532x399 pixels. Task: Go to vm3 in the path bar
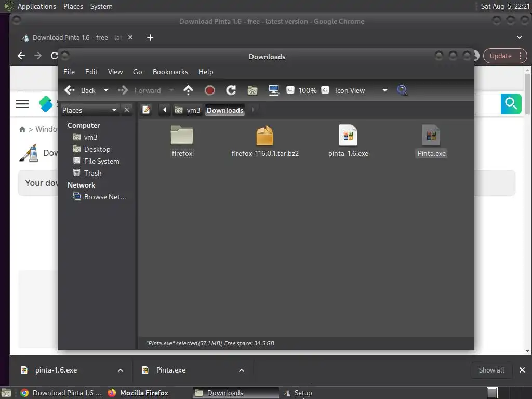[188, 110]
